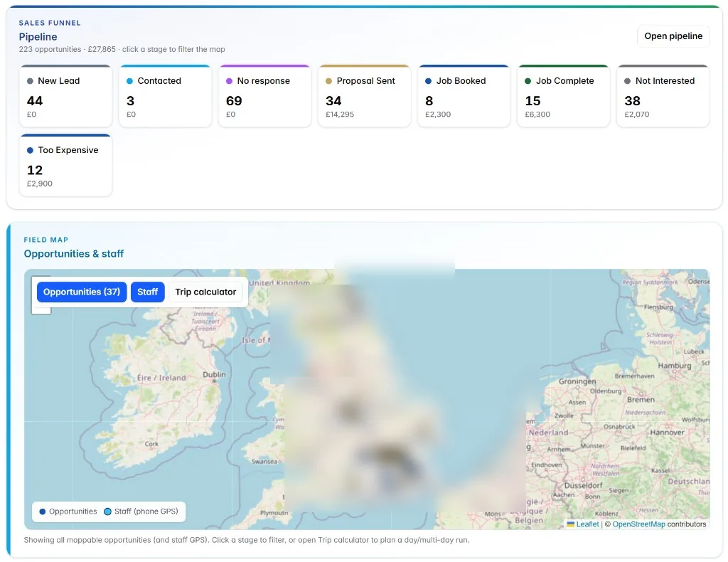
Task: Click the No response purple dot
Action: (229, 81)
